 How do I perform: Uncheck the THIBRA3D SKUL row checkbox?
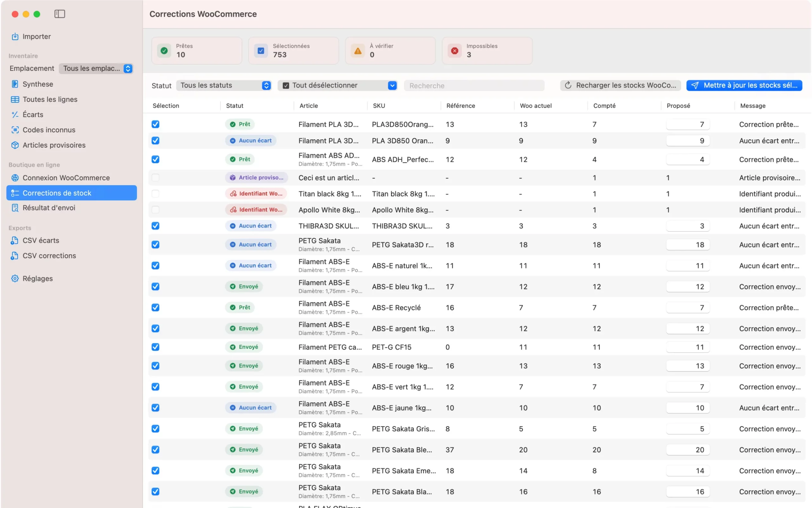[155, 226]
